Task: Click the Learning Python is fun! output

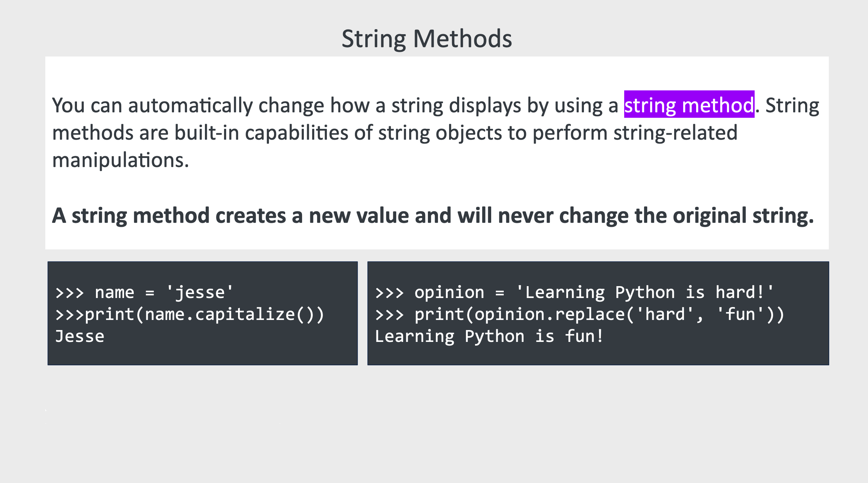Action: click(489, 337)
